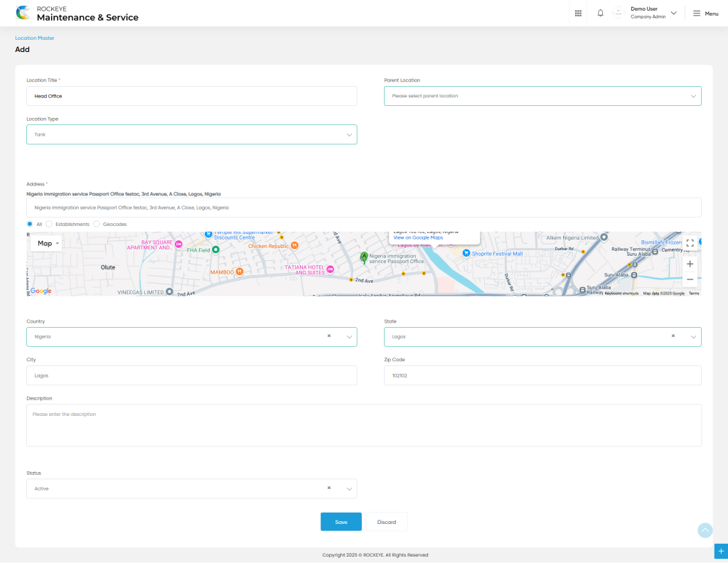The image size is (728, 563).
Task: Click the ROCKEYE logo
Action: [x=23, y=13]
